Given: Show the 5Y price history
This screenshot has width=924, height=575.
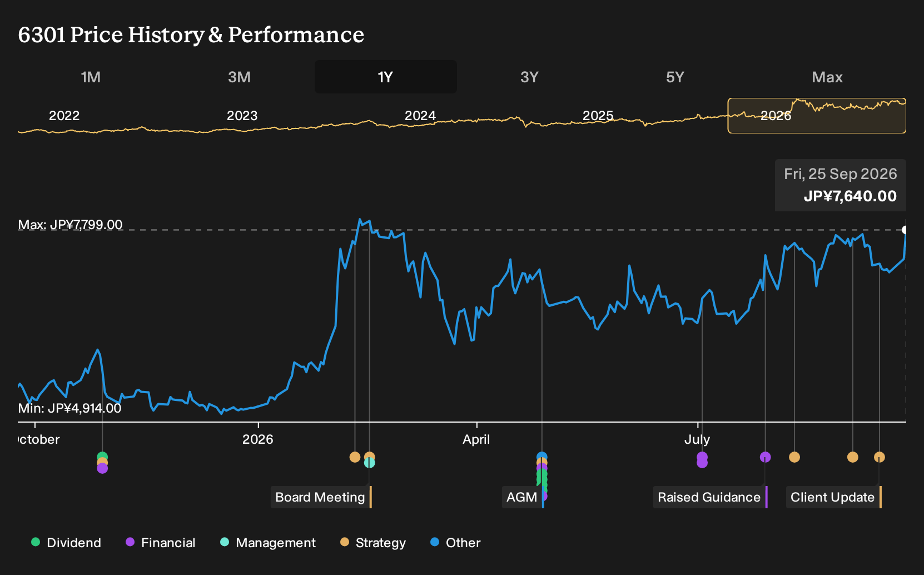Looking at the screenshot, I should pyautogui.click(x=675, y=77).
